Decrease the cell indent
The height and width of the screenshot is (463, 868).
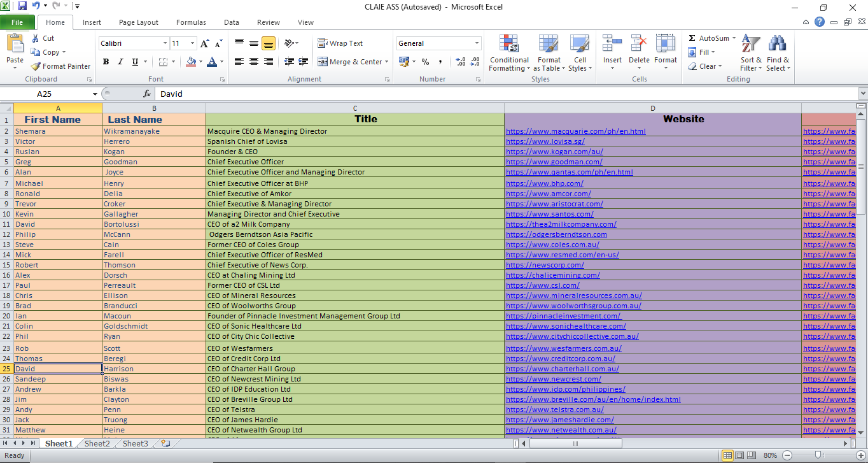point(289,62)
